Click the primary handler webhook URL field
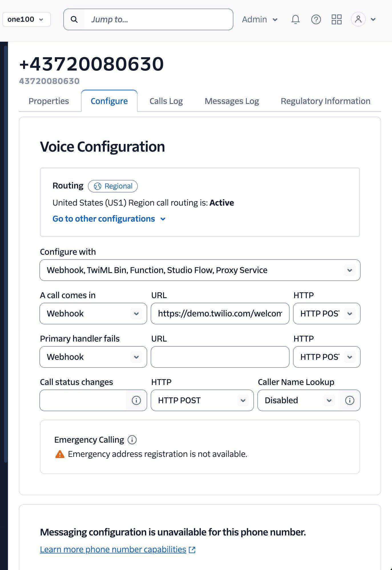392x570 pixels. pos(220,357)
